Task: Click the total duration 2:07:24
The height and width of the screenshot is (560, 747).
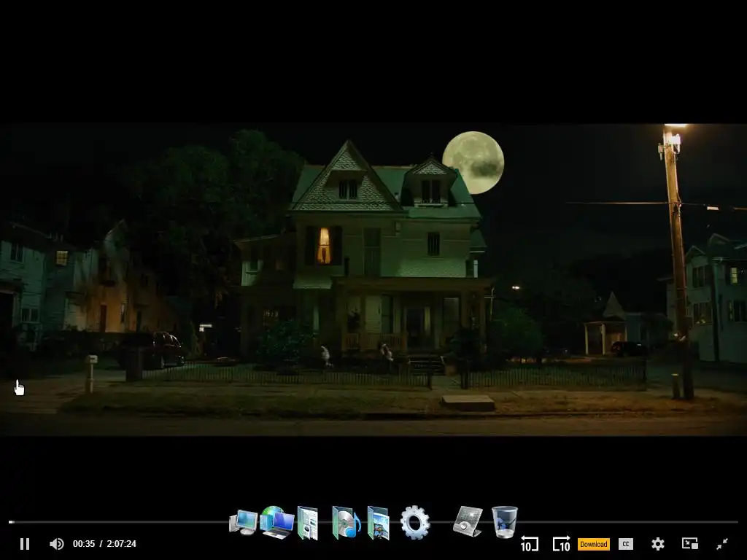Action: tap(122, 544)
